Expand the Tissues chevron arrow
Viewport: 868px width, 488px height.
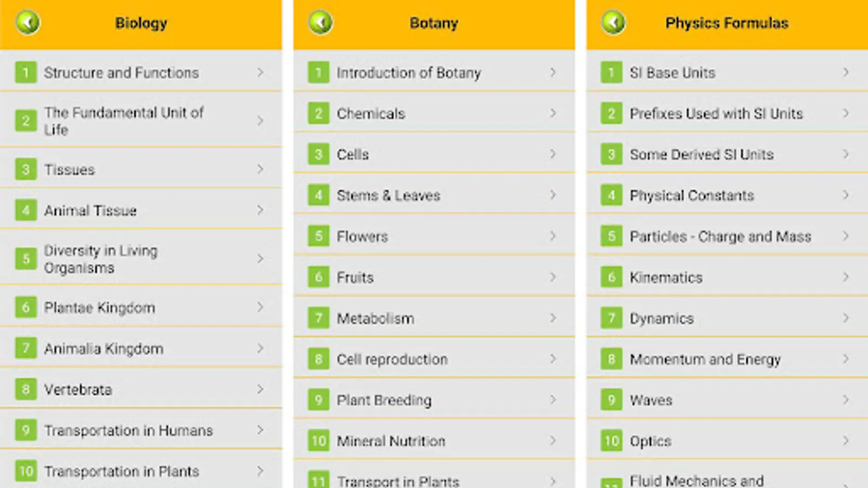tap(260, 169)
